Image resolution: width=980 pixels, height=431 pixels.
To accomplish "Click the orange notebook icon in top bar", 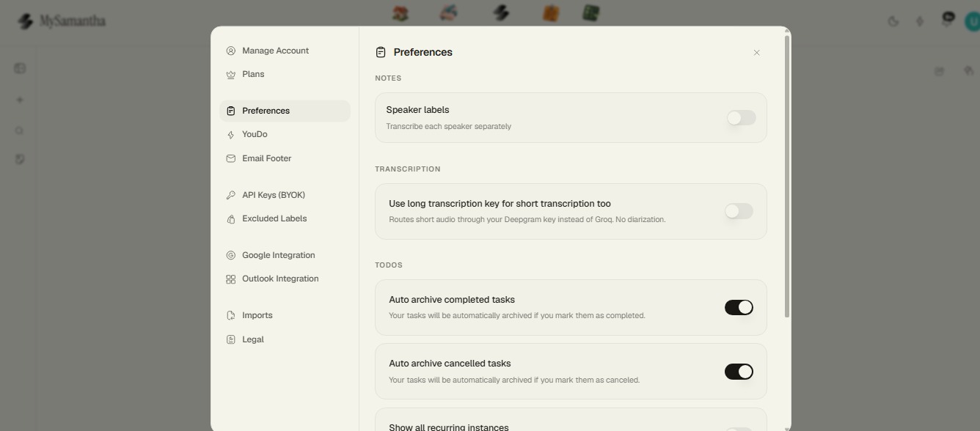I will coord(551,13).
